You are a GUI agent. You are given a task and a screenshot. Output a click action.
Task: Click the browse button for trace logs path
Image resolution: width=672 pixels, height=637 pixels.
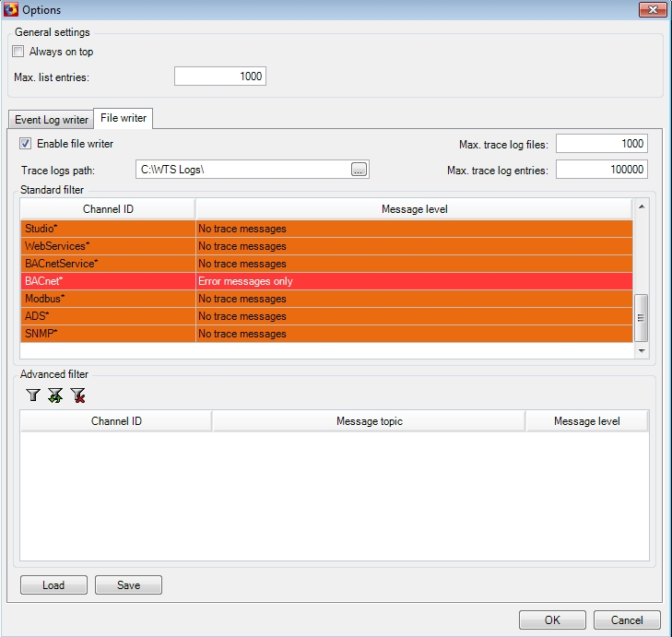tap(359, 169)
